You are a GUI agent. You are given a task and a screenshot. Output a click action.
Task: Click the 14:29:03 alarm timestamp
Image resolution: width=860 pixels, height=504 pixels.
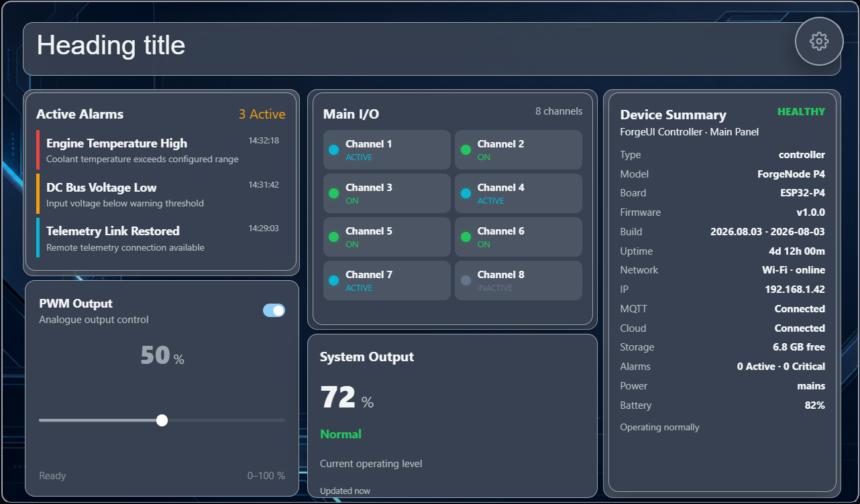[x=264, y=229]
